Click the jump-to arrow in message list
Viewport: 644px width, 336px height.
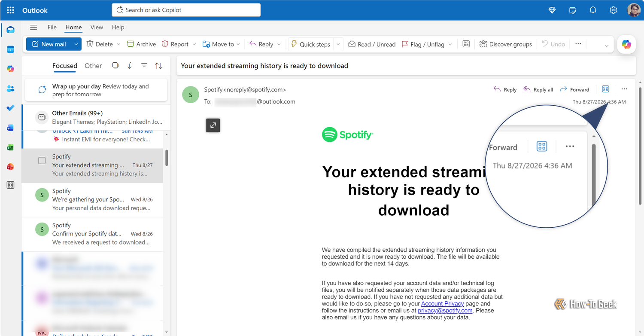(x=130, y=65)
